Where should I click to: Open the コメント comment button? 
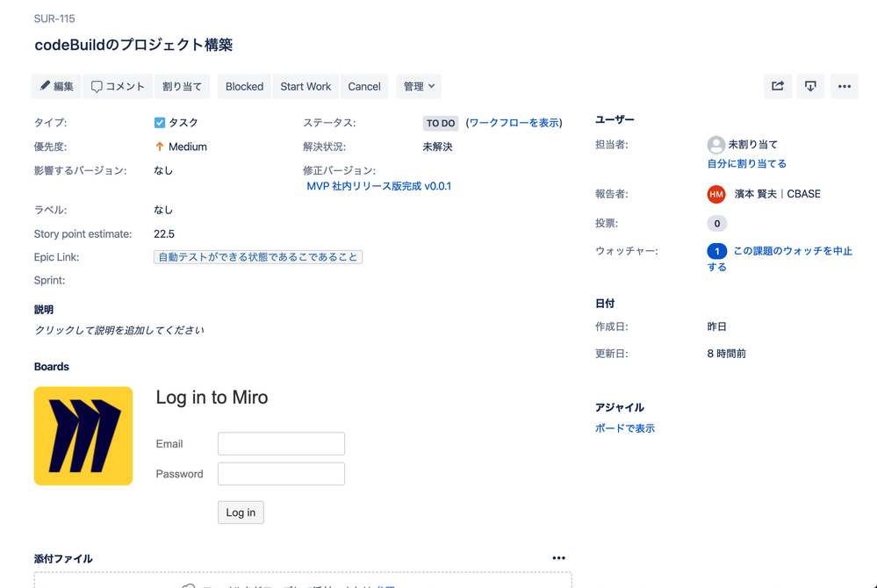coord(118,87)
